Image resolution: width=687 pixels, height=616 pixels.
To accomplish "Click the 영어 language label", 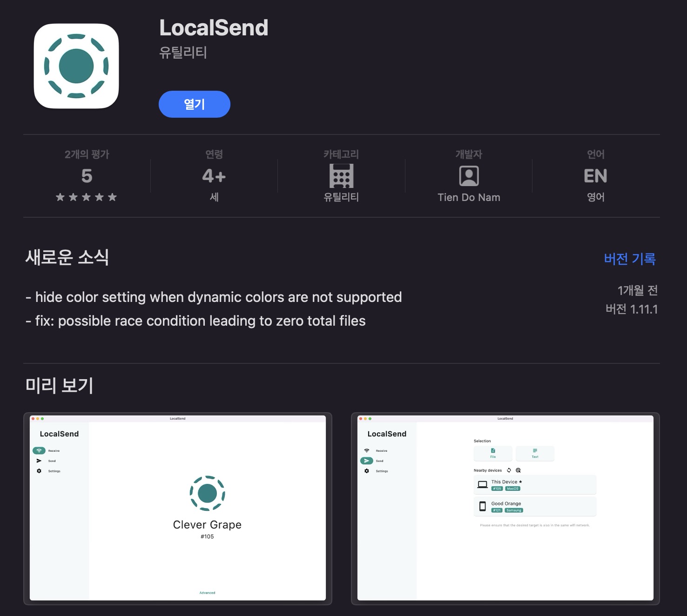I will coord(596,197).
